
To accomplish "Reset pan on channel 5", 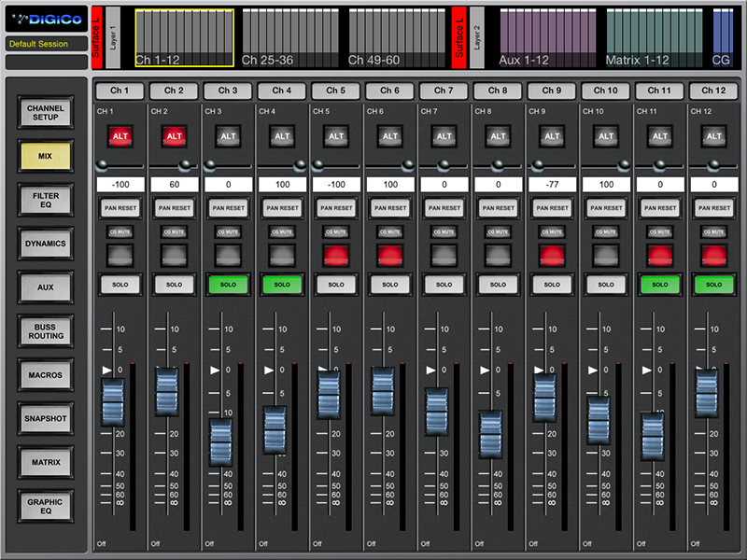I will pyautogui.click(x=336, y=208).
